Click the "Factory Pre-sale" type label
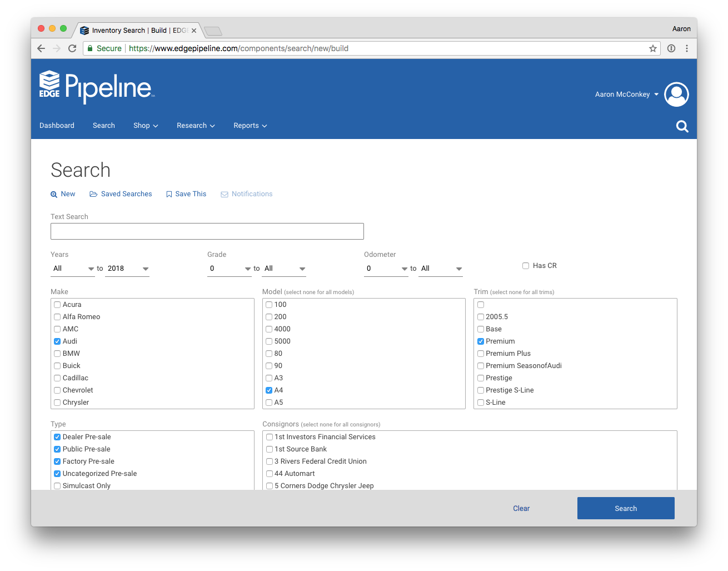728x571 pixels. coord(88,461)
